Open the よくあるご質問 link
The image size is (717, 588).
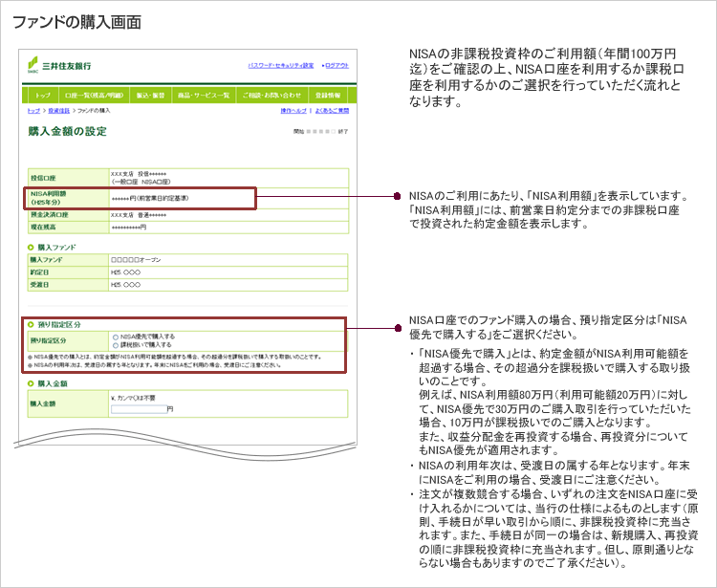332,111
